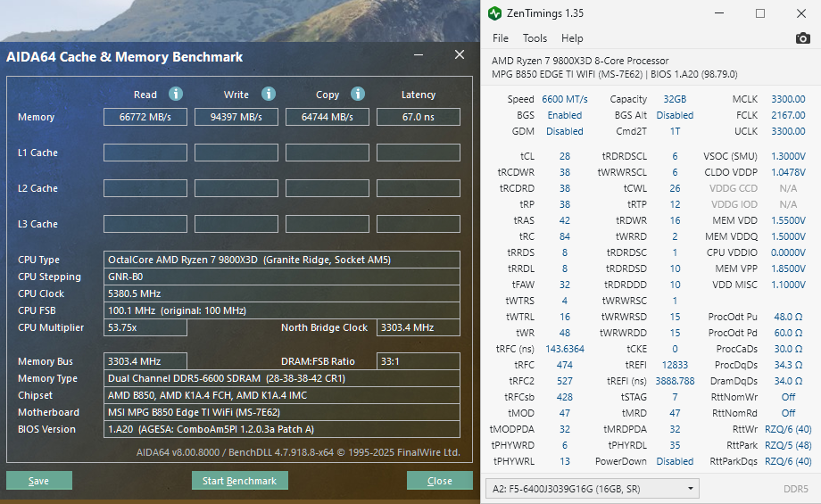The image size is (821, 504).
Task: Click the CLDO VDDP value 1.0478V
Action: point(788,172)
